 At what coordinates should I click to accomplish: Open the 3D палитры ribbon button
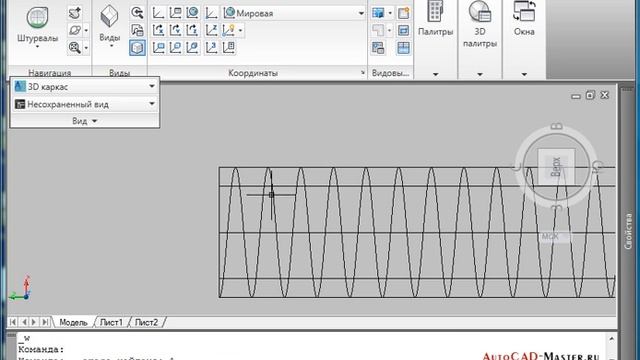tap(480, 24)
